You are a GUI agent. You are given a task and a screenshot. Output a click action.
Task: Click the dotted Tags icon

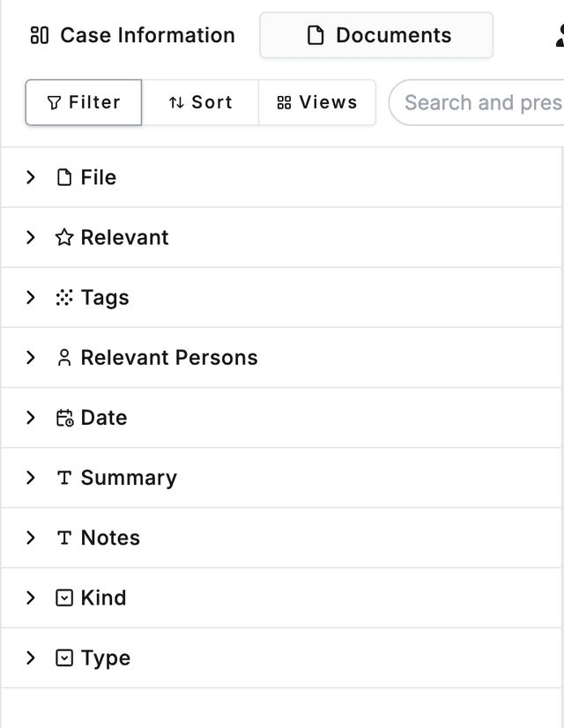point(63,298)
